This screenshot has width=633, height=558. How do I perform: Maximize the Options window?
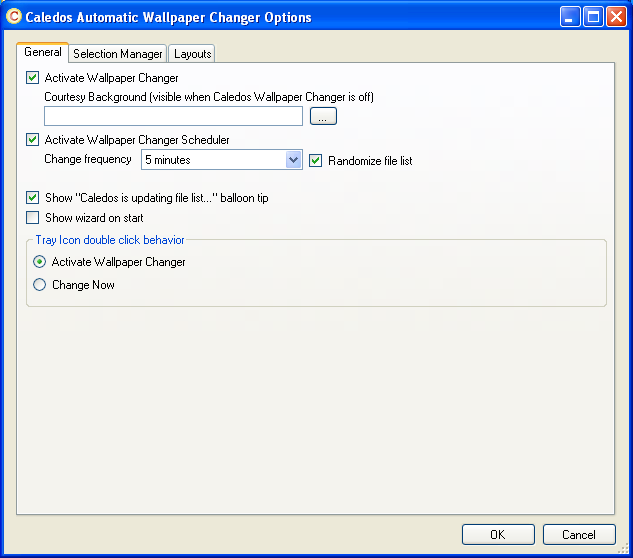pyautogui.click(x=593, y=17)
